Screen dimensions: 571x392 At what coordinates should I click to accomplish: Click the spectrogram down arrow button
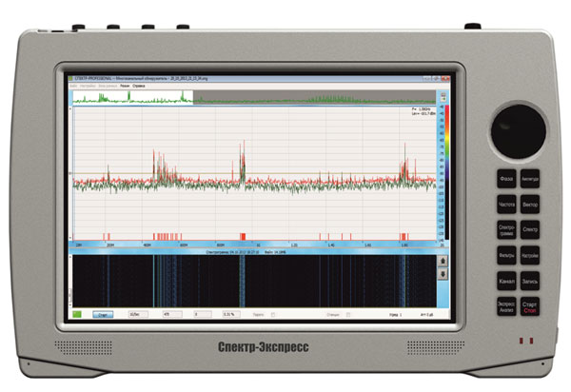[443, 274]
